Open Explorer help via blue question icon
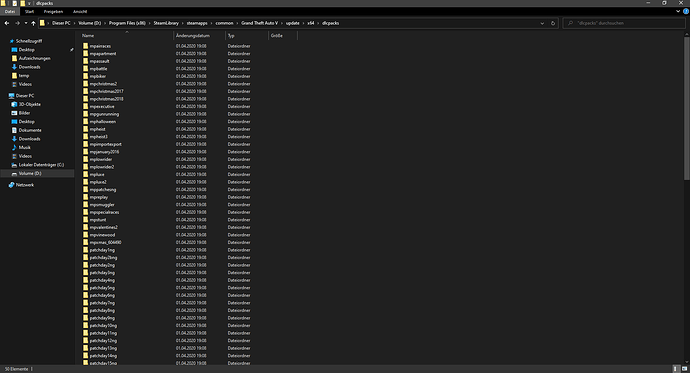This screenshot has height=373, width=690. (686, 11)
